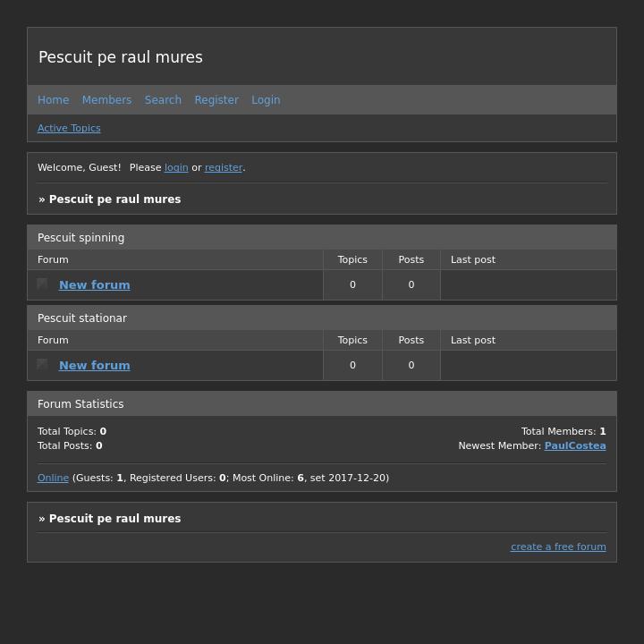Open Search in the navigation bar
Image resolution: width=644 pixels, height=644 pixels.
(163, 100)
